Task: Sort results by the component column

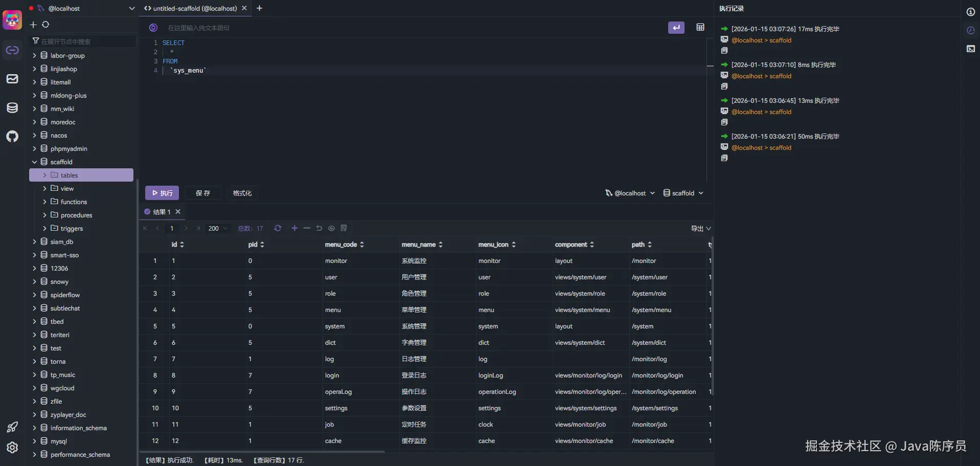Action: [x=592, y=245]
